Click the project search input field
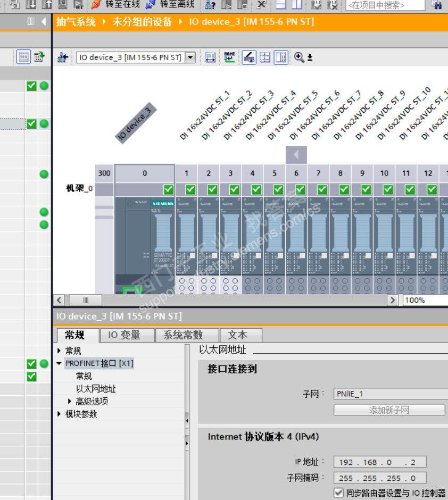This screenshot has width=448, height=500. [x=385, y=5]
